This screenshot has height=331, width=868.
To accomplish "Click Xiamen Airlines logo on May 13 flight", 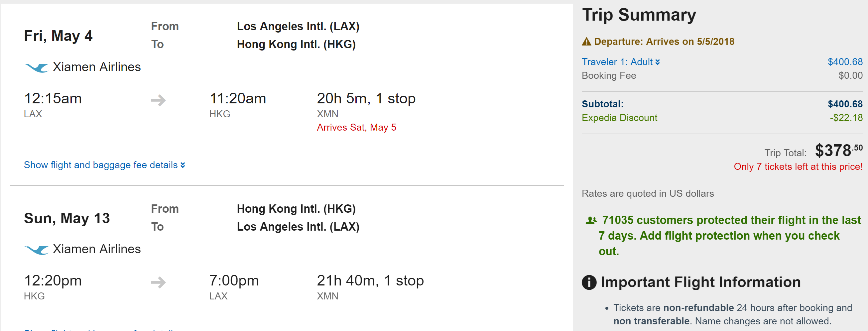I will pos(37,250).
